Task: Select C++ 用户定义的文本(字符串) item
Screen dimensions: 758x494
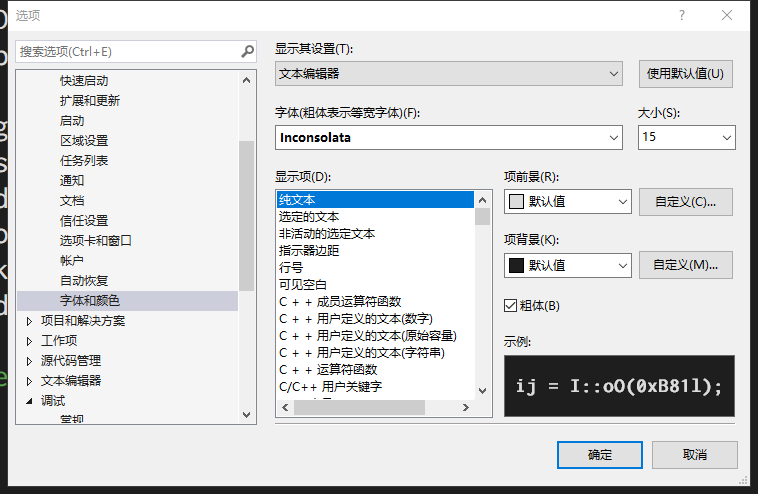Action: [375, 353]
